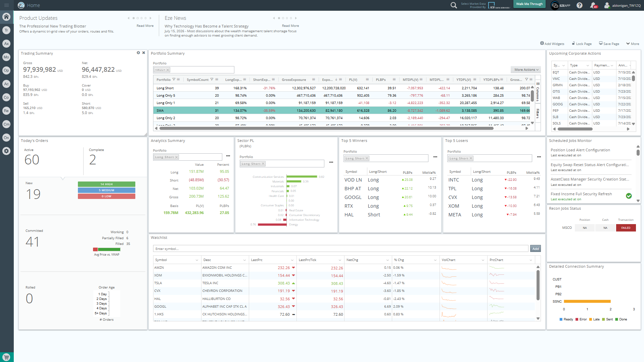
Task: Open the notifications bell
Action: (593, 5)
